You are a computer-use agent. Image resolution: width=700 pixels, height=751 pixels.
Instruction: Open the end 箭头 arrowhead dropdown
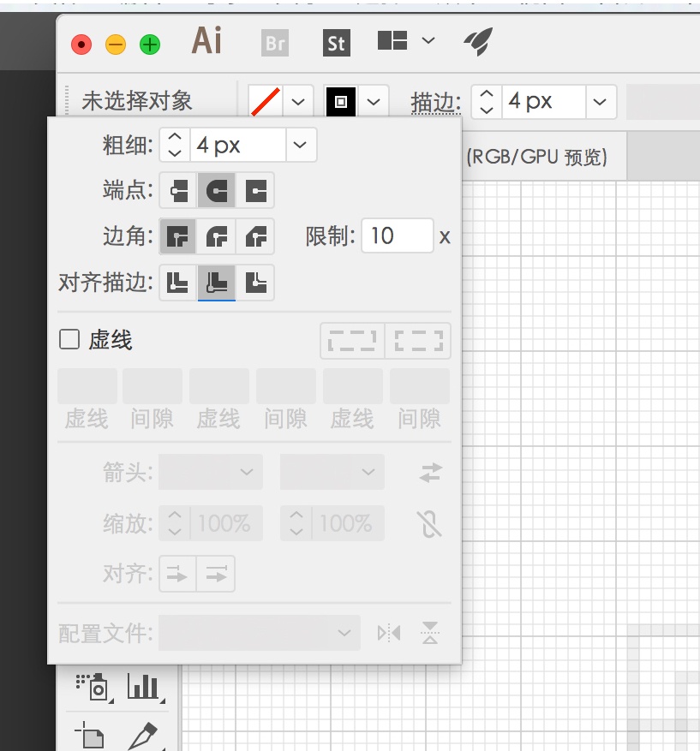click(x=332, y=472)
